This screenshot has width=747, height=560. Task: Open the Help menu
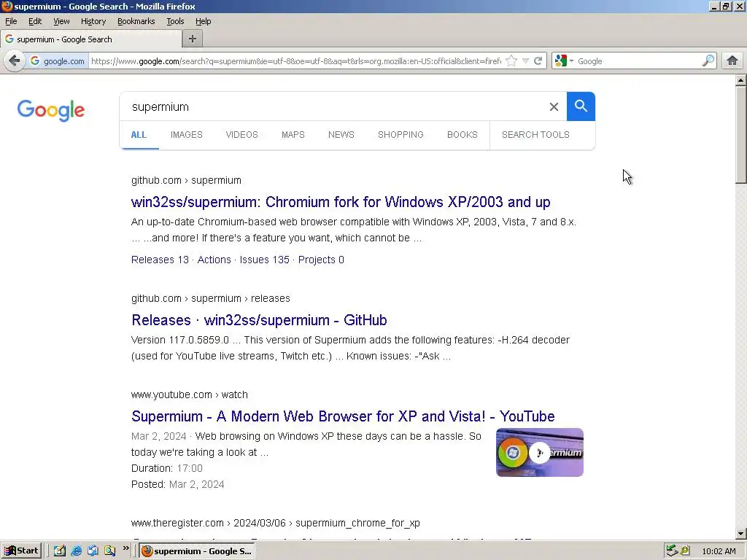[203, 21]
